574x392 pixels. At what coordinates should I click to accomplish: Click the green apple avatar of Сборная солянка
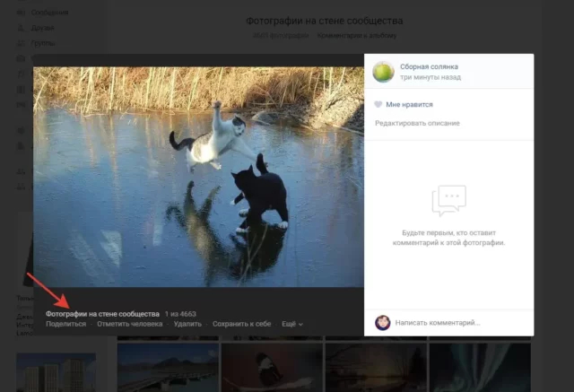383,72
